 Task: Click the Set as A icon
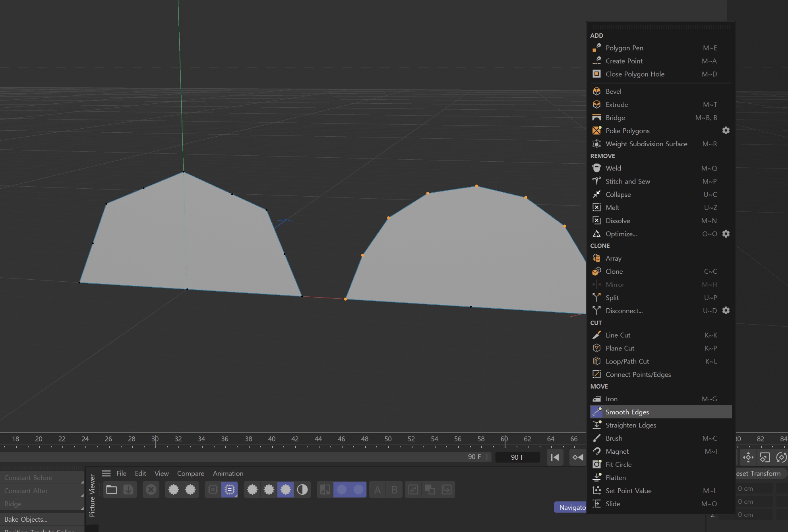click(378, 489)
